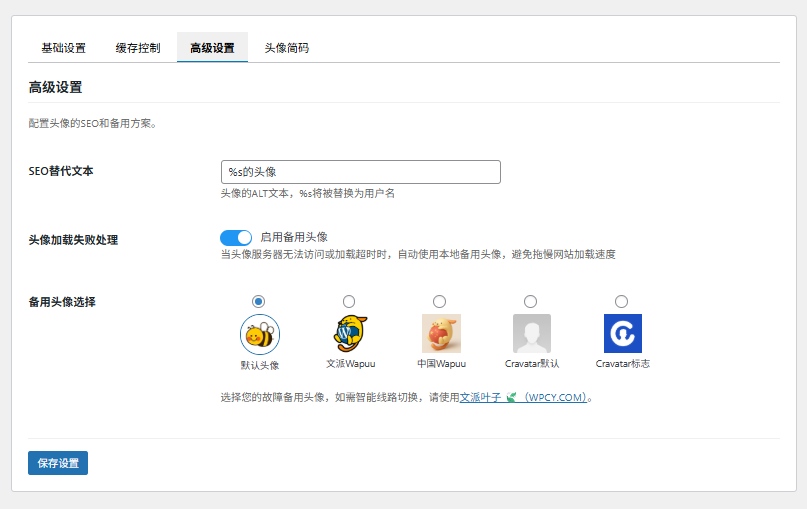Click the bee default avatar image
The image size is (807, 509).
260,335
